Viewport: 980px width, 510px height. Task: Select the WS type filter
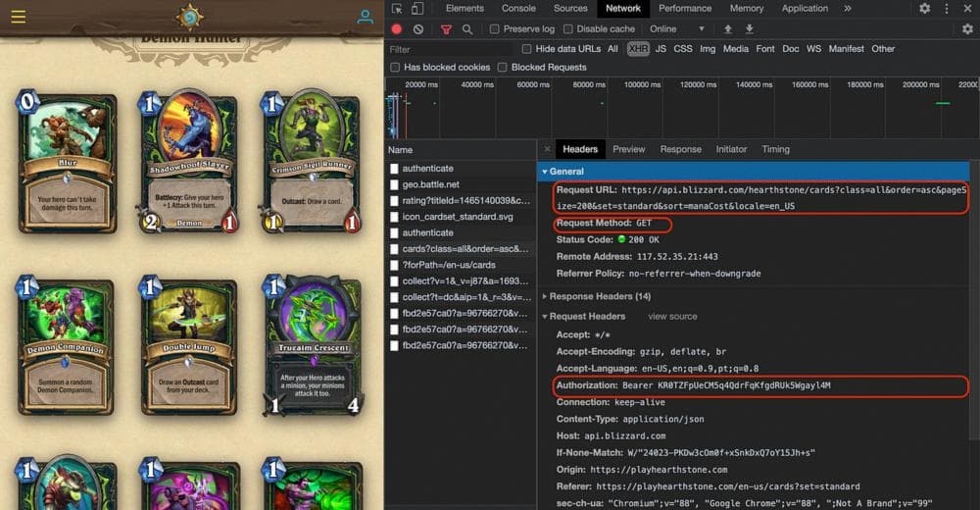click(813, 49)
